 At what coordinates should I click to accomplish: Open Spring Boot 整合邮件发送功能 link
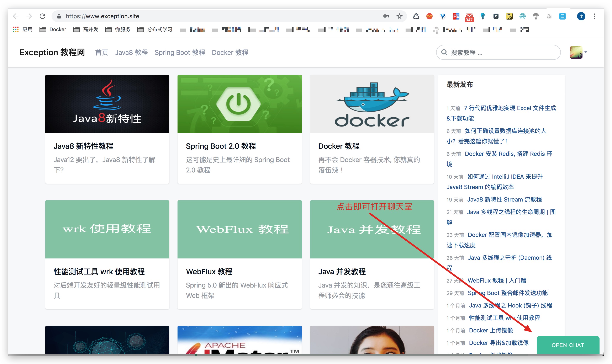(x=507, y=293)
